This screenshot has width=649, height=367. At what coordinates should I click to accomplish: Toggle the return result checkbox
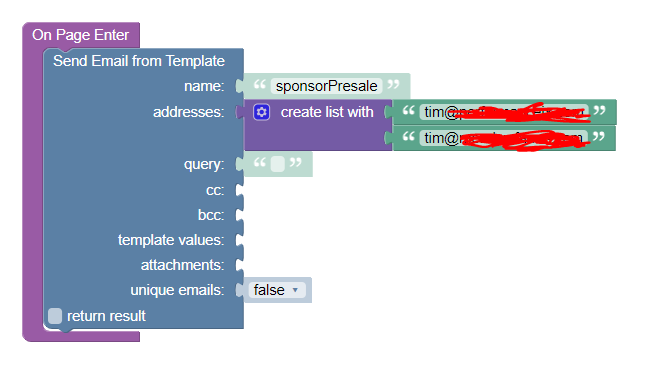(x=55, y=316)
